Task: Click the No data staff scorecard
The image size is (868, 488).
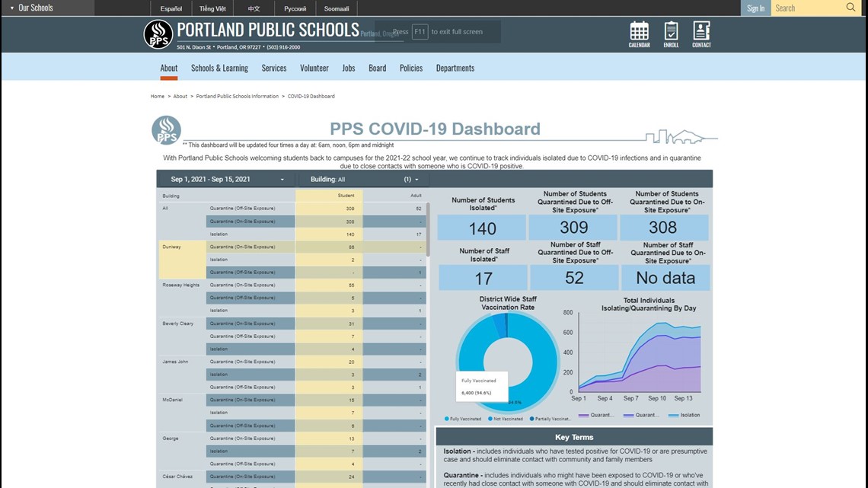Action: tap(665, 278)
